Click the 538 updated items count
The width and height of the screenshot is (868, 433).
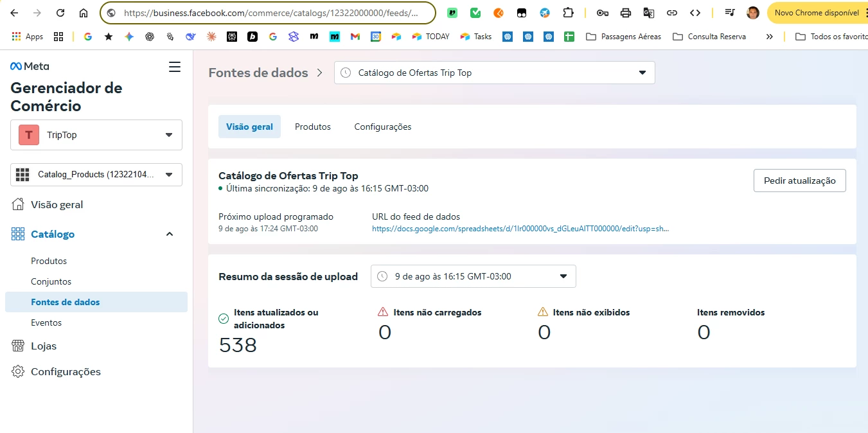(x=238, y=345)
